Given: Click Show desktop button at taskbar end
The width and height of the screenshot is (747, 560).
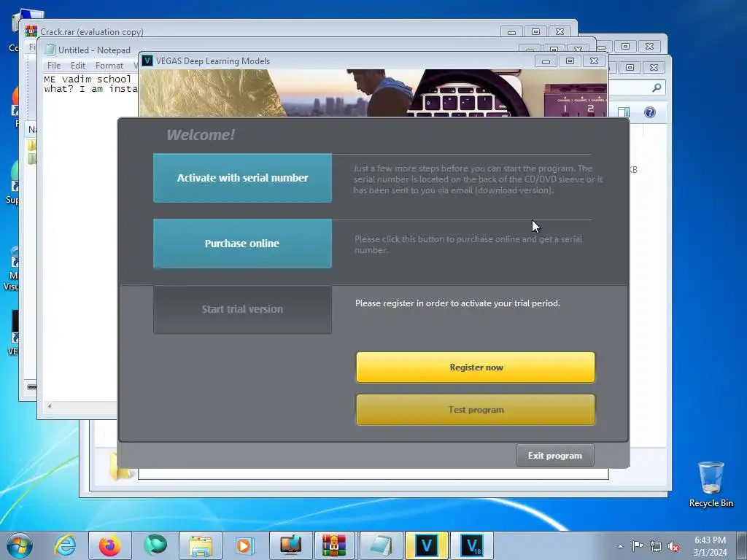Looking at the screenshot, I should 742,545.
